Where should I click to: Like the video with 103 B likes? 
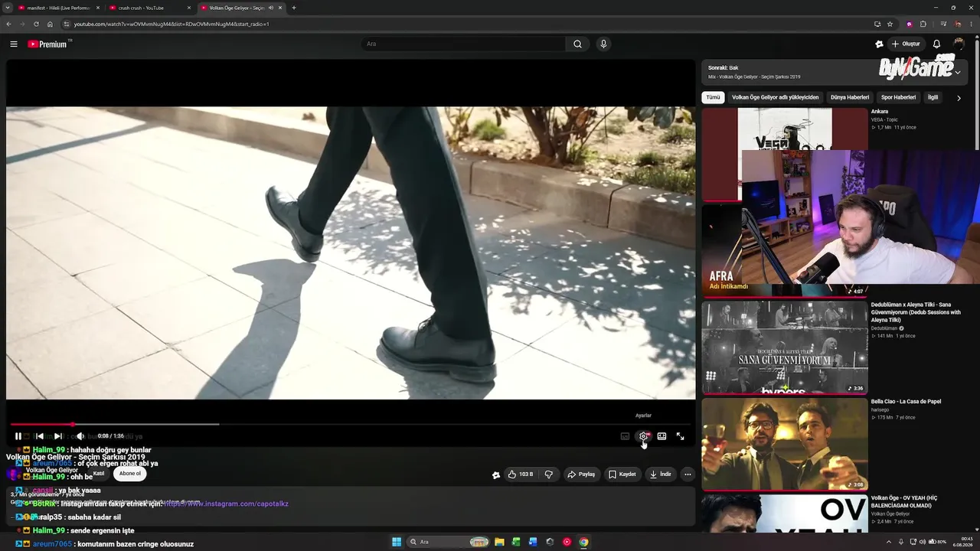521,474
